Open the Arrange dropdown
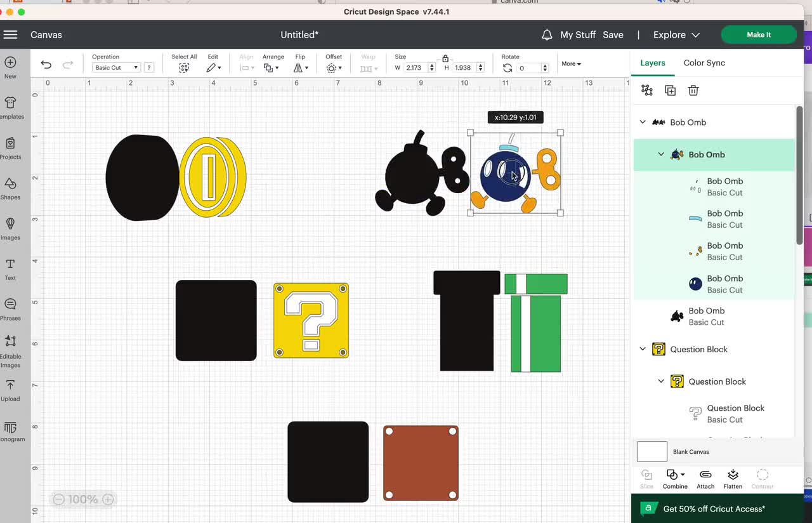Image resolution: width=812 pixels, height=523 pixels. pyautogui.click(x=272, y=68)
